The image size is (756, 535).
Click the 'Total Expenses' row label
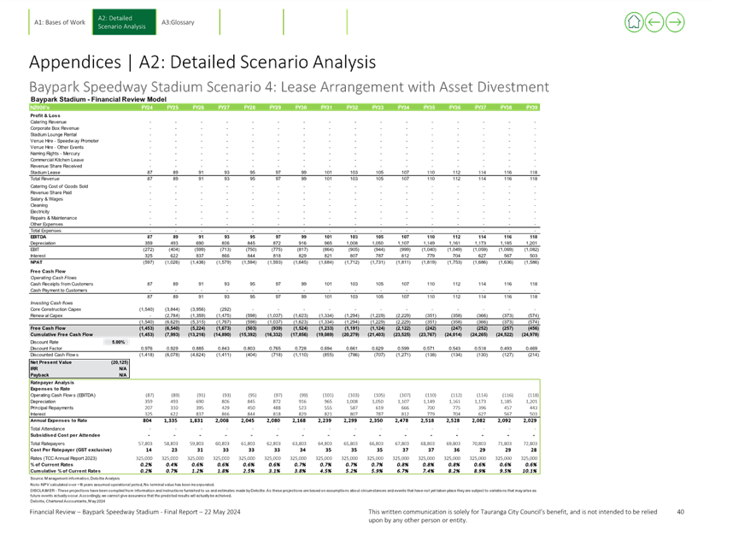(46, 231)
